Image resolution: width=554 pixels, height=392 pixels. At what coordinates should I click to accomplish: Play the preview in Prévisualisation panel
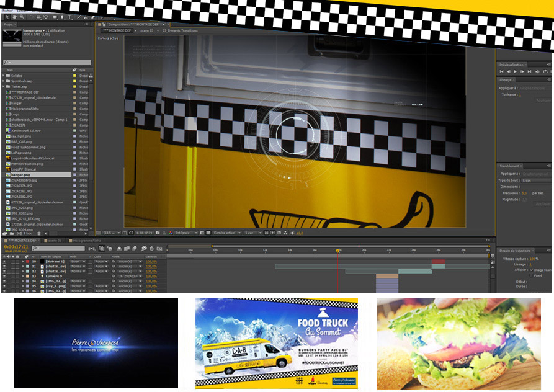(x=515, y=72)
